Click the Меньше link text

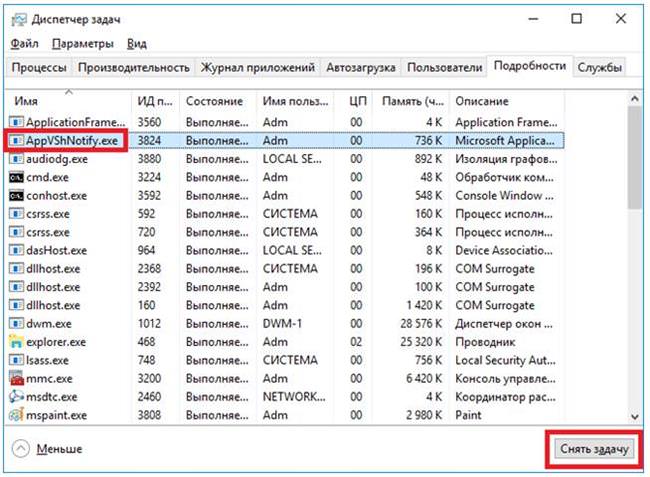pos(59,449)
